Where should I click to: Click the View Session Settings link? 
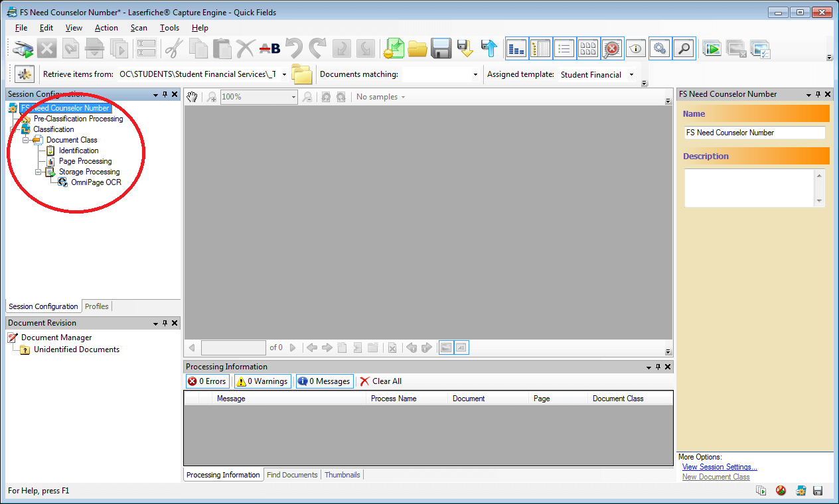pos(720,467)
